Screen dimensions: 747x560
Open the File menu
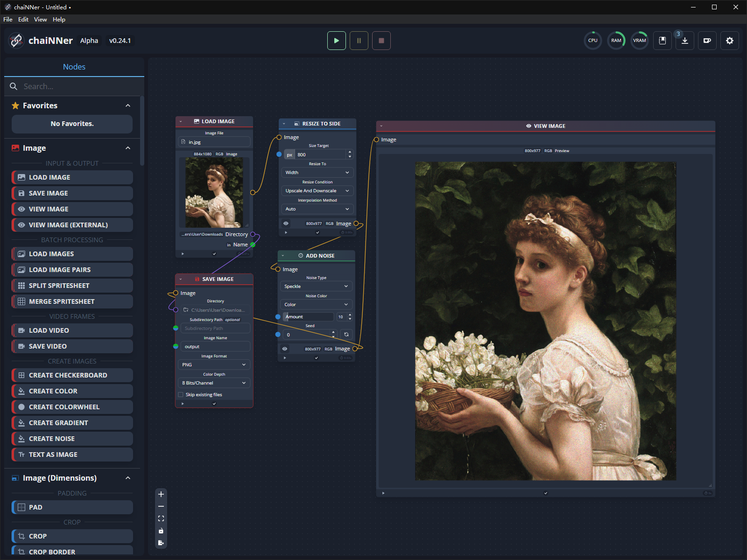tap(8, 19)
